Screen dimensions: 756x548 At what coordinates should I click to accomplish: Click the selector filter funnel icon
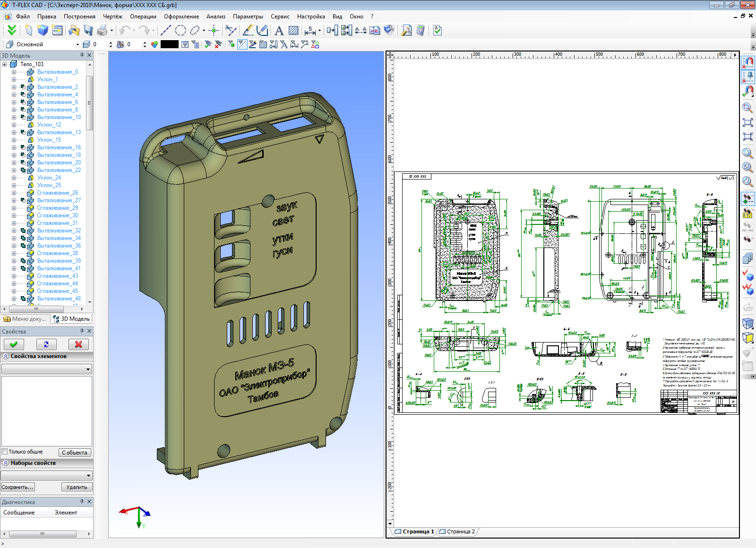tap(185, 44)
